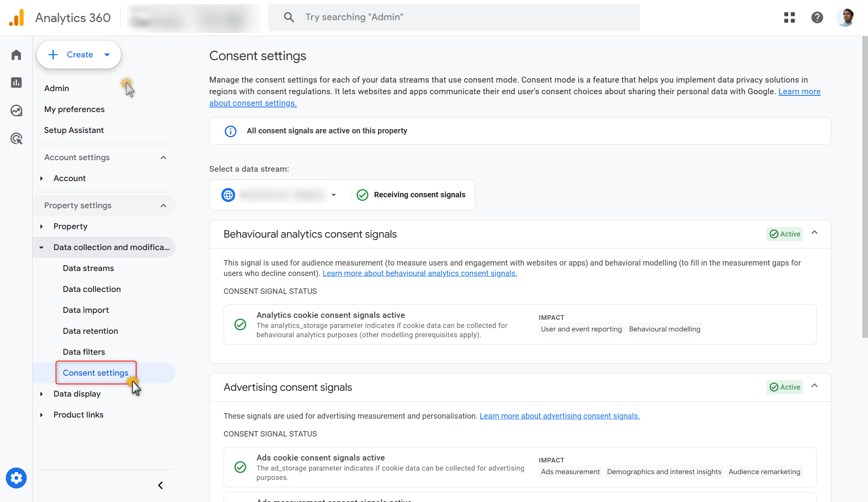Screen dimensions: 868x502
Task: Click the plus icon on Create button
Action: click(x=53, y=55)
